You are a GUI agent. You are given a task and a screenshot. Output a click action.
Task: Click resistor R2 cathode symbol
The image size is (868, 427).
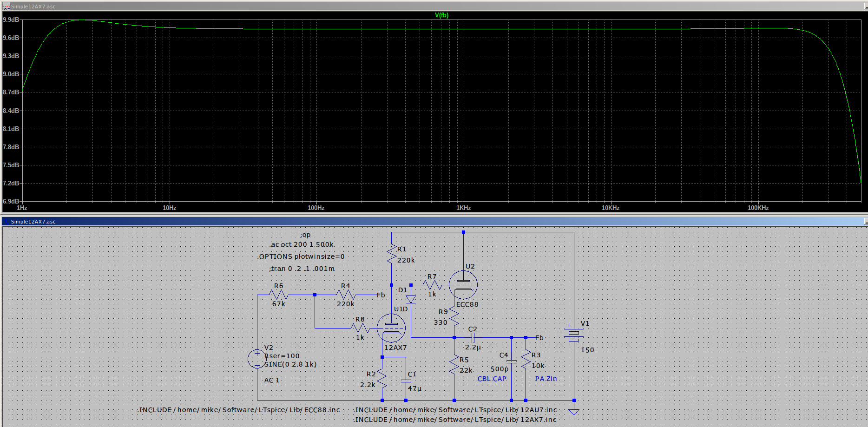point(382,379)
